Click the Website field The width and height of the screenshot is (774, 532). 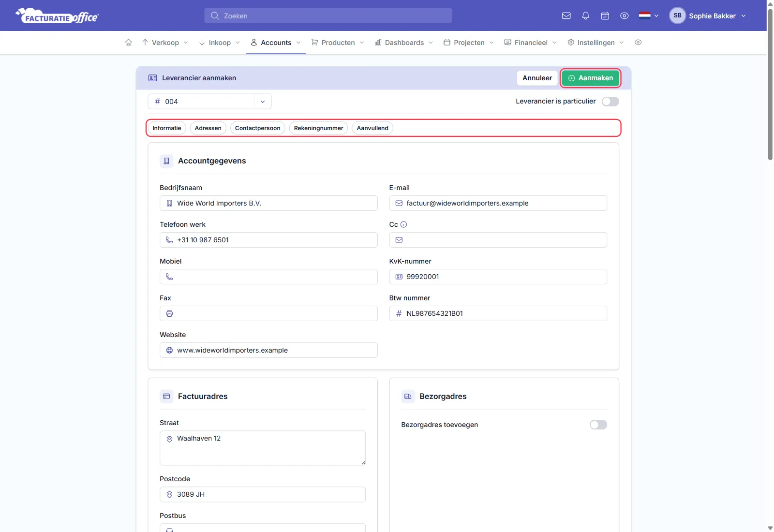268,350
